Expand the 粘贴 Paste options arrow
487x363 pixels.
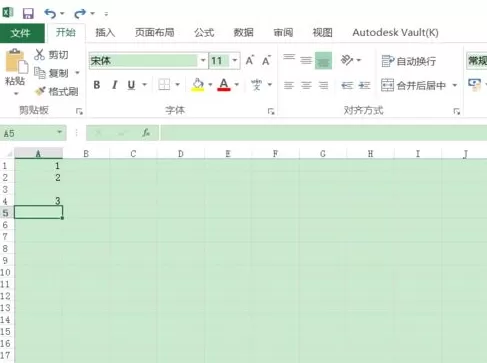15,94
